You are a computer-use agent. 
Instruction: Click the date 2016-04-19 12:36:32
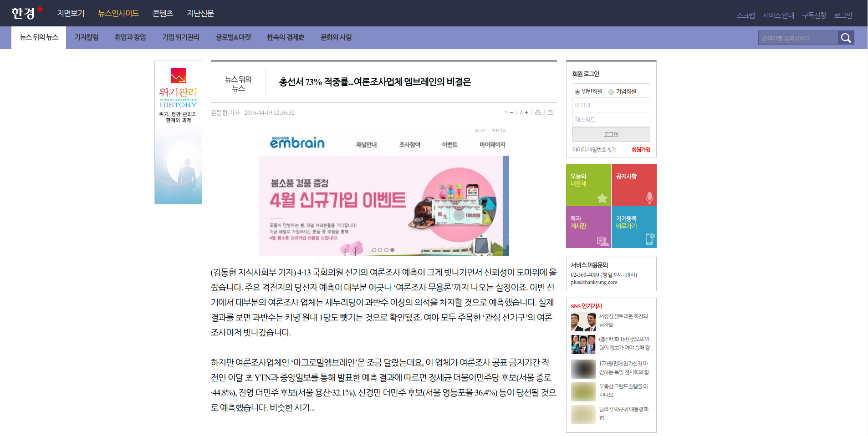(269, 113)
